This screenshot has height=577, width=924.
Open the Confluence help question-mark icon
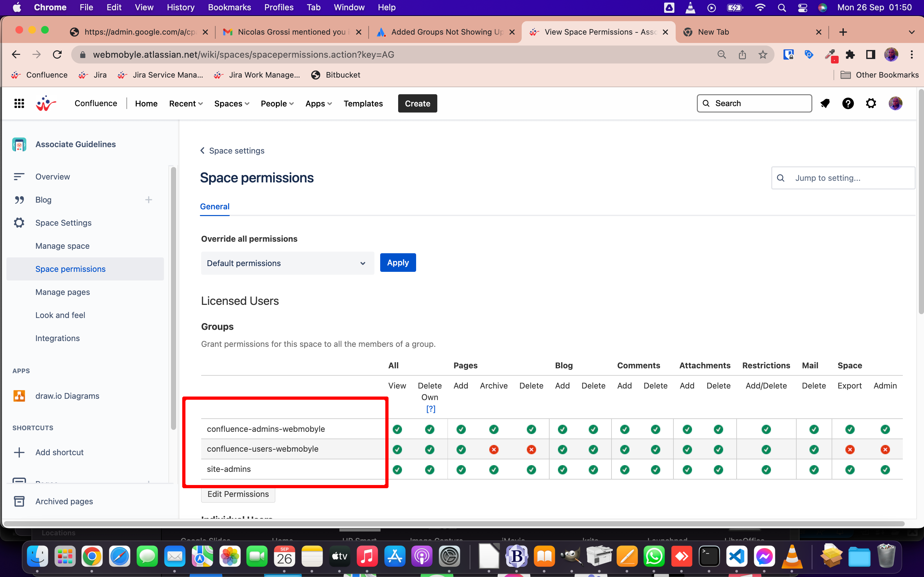848,103
